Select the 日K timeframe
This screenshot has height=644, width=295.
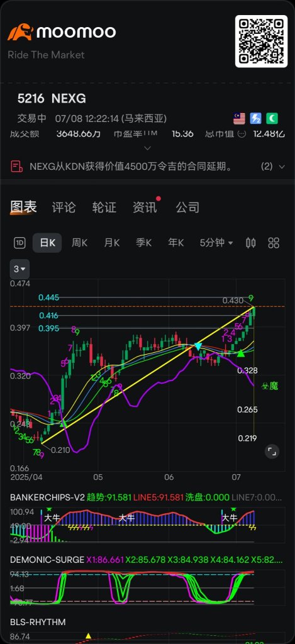(x=47, y=243)
